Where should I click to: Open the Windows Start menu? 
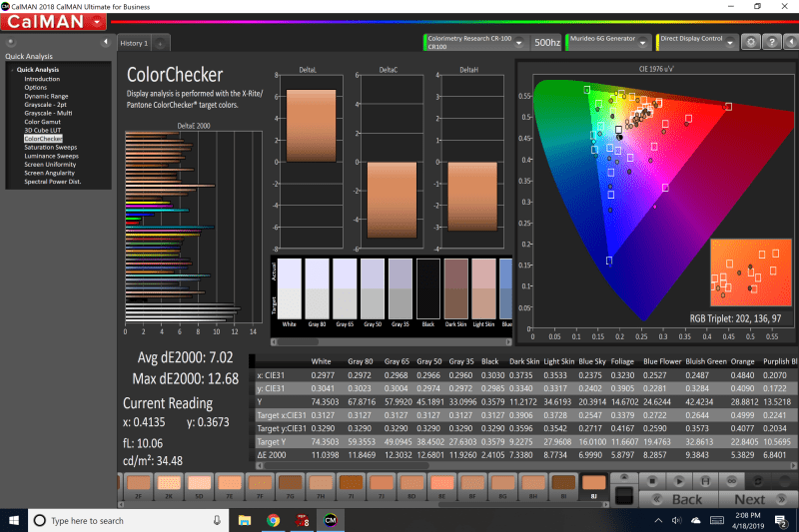14,520
